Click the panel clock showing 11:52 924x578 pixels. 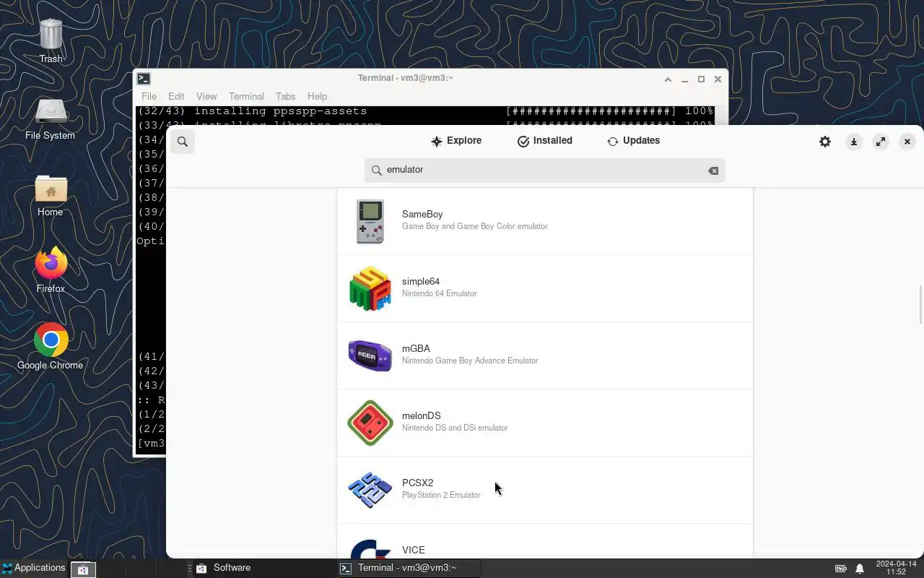[x=896, y=568]
